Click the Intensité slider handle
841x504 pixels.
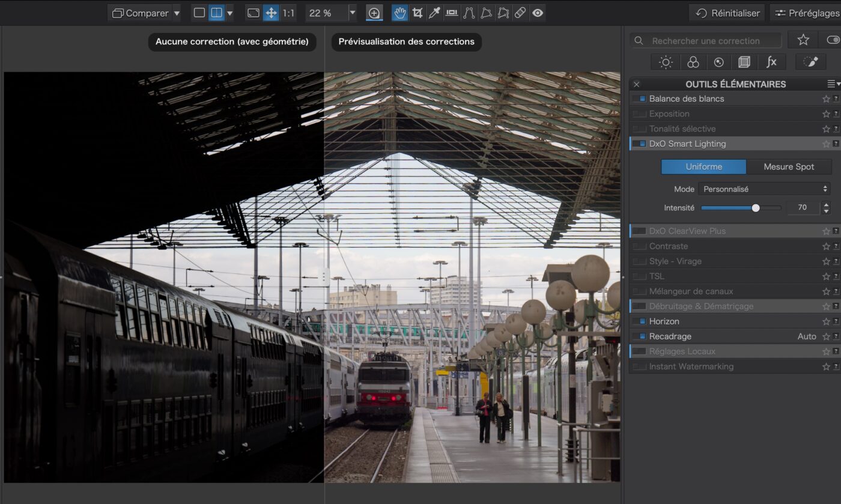[x=756, y=208]
